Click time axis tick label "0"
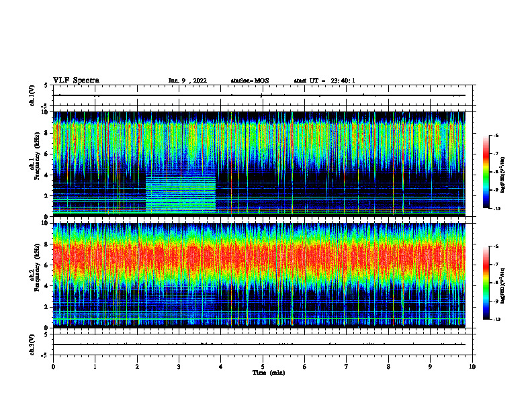 pos(53,367)
